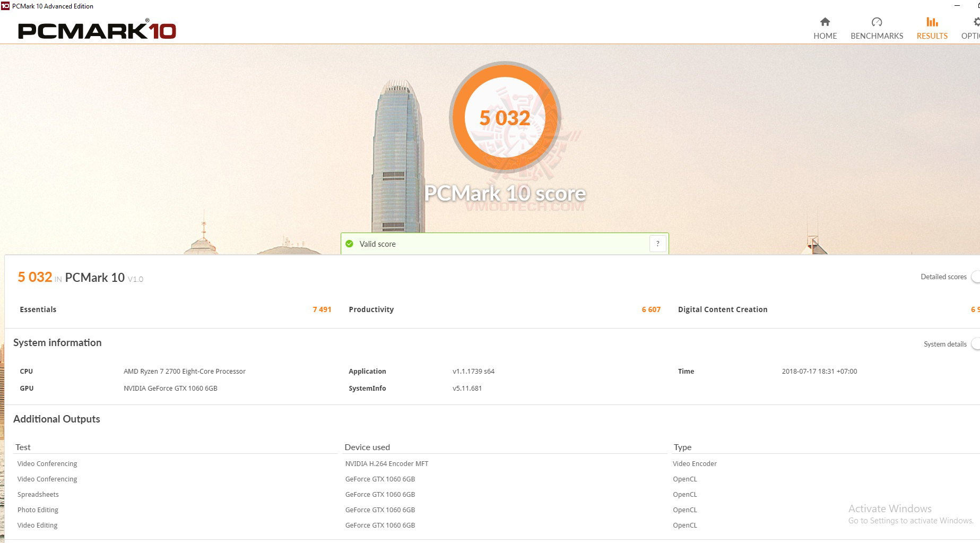Screen dimensions: 980x543
Task: Click the "Device used" column header
Action: [x=367, y=447]
